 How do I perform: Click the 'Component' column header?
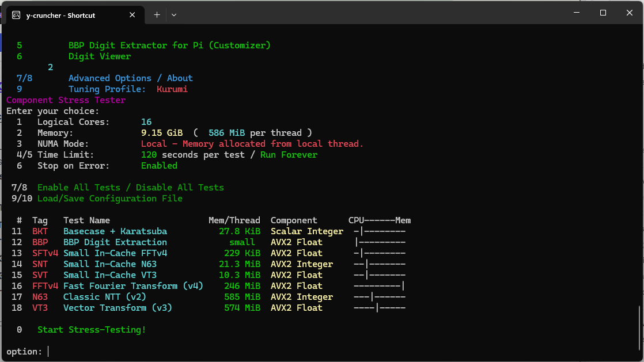(294, 220)
